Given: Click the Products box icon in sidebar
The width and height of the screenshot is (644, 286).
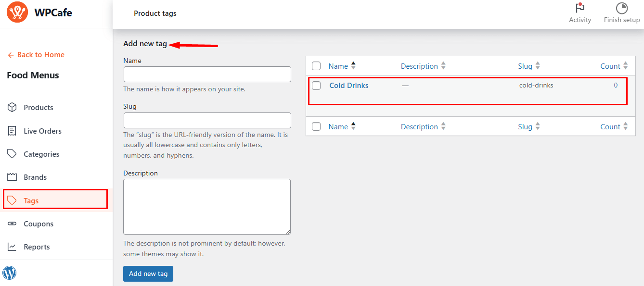Looking at the screenshot, I should click(x=12, y=108).
